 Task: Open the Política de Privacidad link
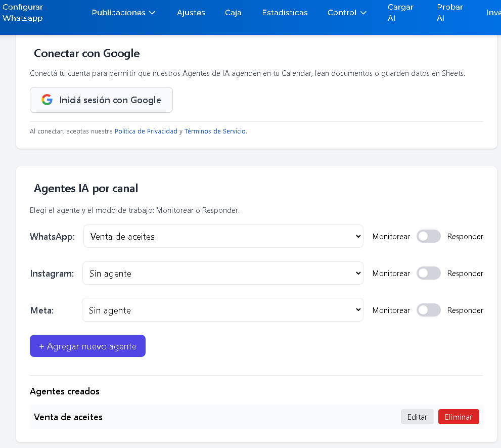coord(146,131)
